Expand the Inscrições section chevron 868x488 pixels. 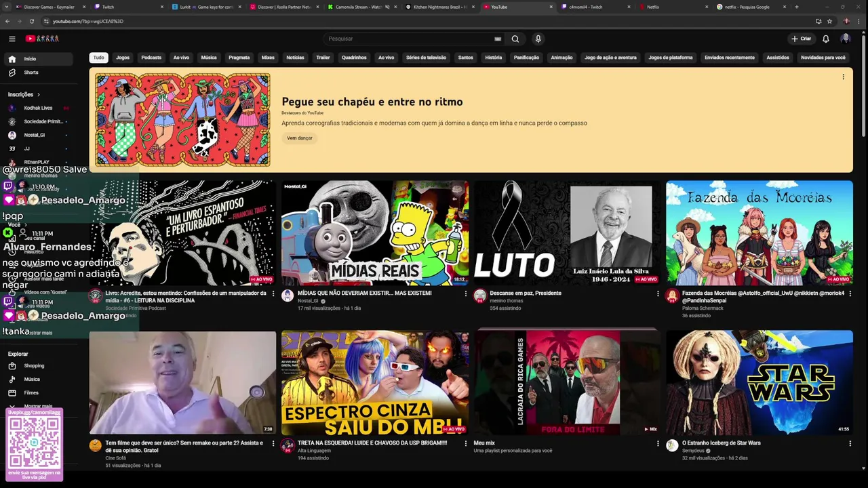(39, 95)
